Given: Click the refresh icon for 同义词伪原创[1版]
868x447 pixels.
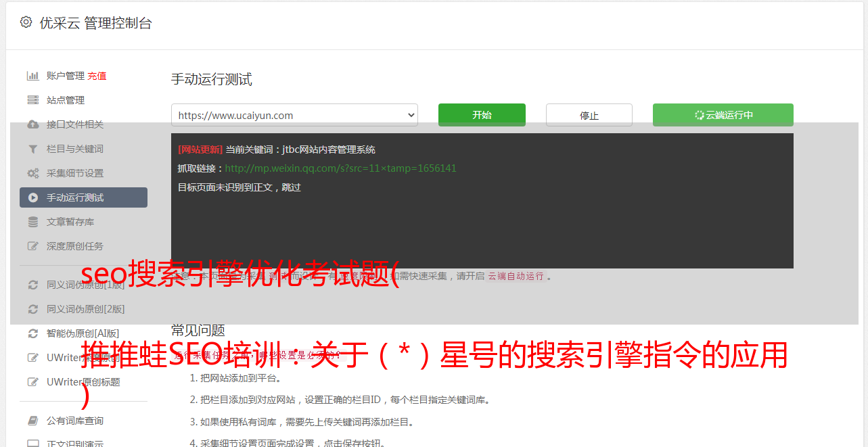Looking at the screenshot, I should 32,285.
